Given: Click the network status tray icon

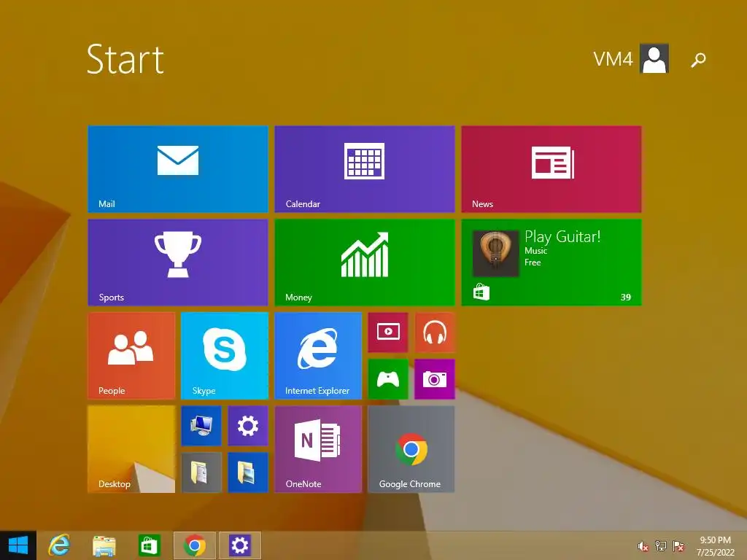Looking at the screenshot, I should pyautogui.click(x=661, y=546).
